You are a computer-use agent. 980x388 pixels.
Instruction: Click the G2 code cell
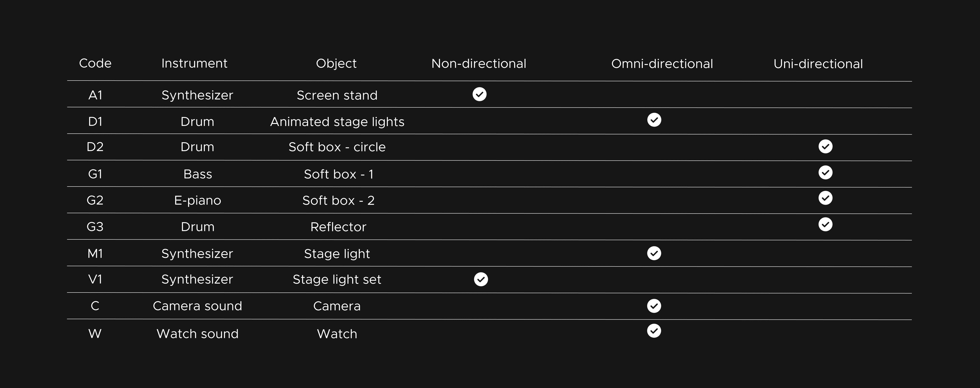pos(95,200)
